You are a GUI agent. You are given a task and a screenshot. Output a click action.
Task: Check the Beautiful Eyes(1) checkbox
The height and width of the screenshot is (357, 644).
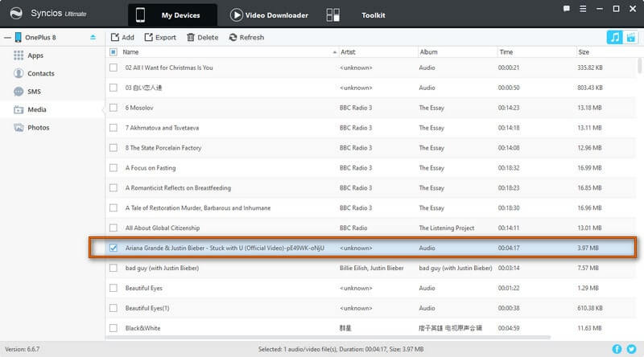pyautogui.click(x=114, y=308)
